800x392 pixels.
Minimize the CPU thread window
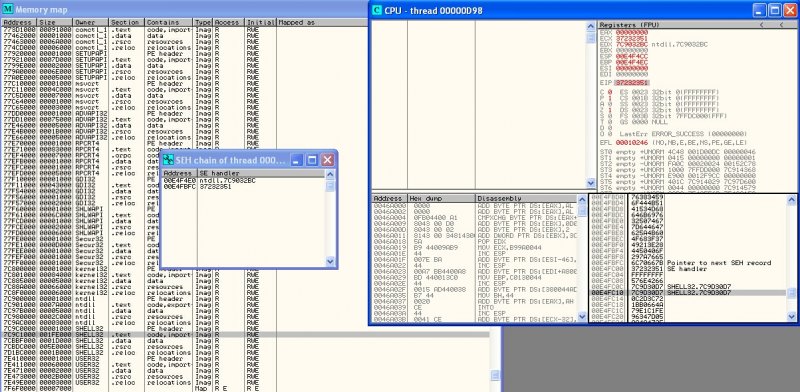coord(760,10)
